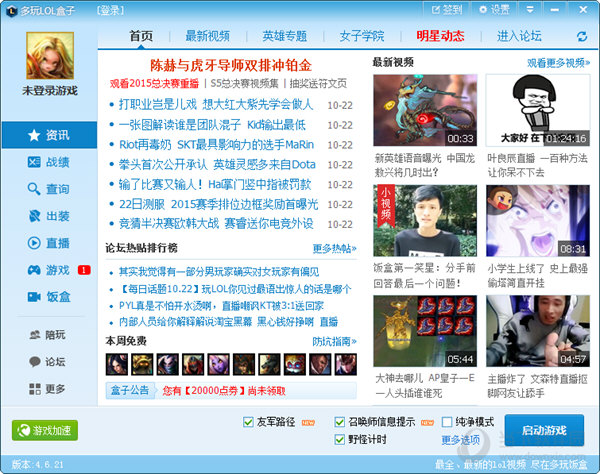The image size is (600, 474).
Task: Open 设置 settings gear in title bar
Action: [x=494, y=10]
